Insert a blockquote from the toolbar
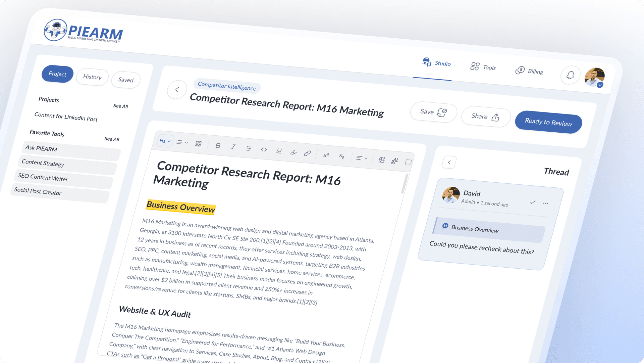The height and width of the screenshot is (363, 644). [198, 144]
